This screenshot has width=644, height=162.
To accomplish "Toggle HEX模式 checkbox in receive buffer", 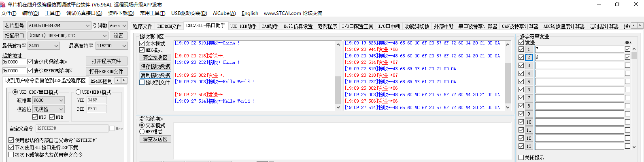I will coord(142,50).
